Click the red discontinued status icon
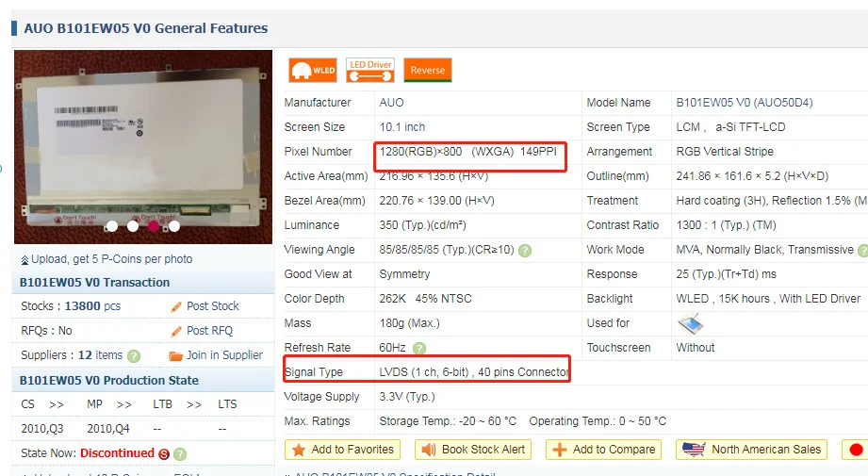Viewport: 868px width, 476px height. click(x=164, y=454)
